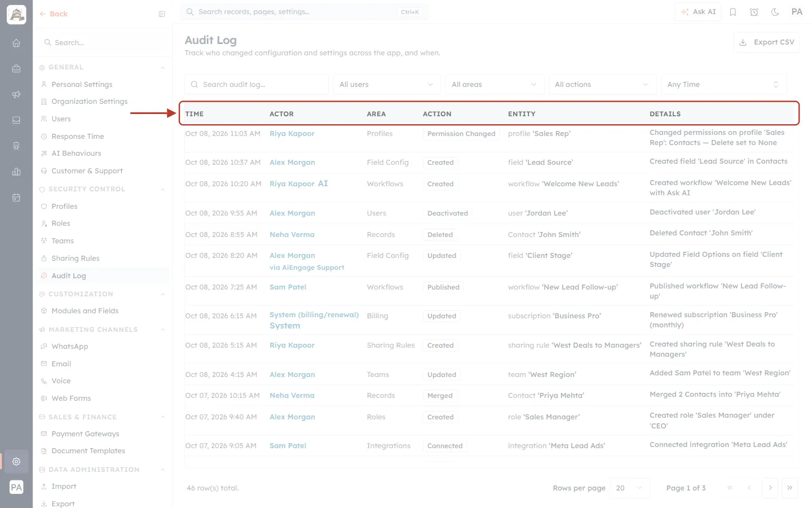Open the All areas filter dropdown
Screen dimensions: 812x508
point(494,85)
